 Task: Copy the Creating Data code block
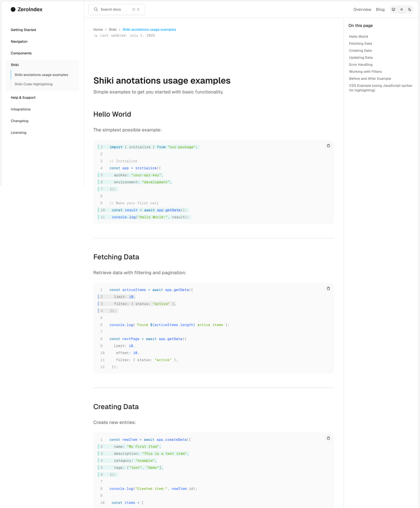pos(328,438)
